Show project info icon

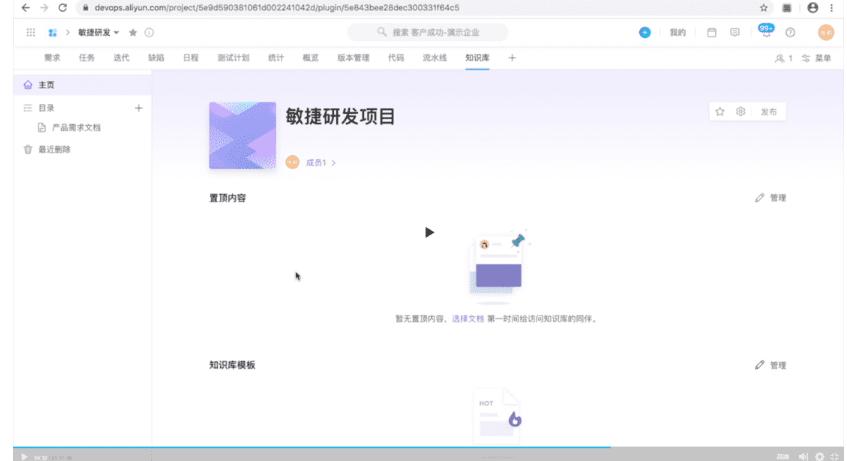(x=149, y=32)
